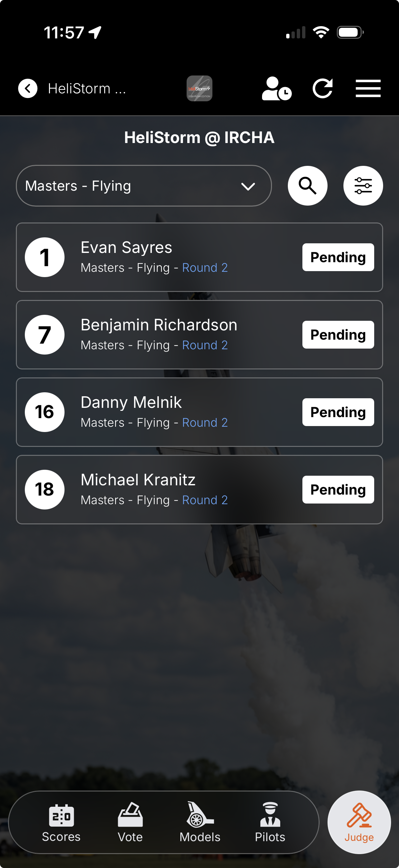Open Round 2 link for Danny Melnik
The image size is (399, 868).
205,422
